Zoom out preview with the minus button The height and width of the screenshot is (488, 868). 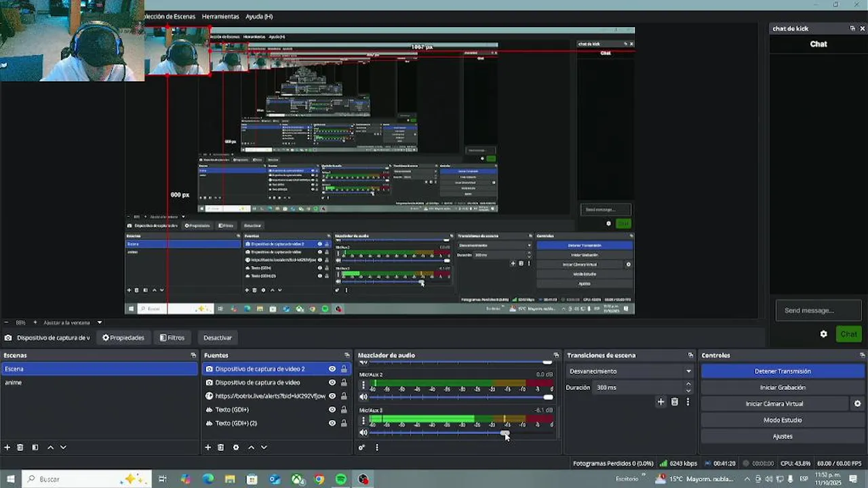(x=6, y=323)
